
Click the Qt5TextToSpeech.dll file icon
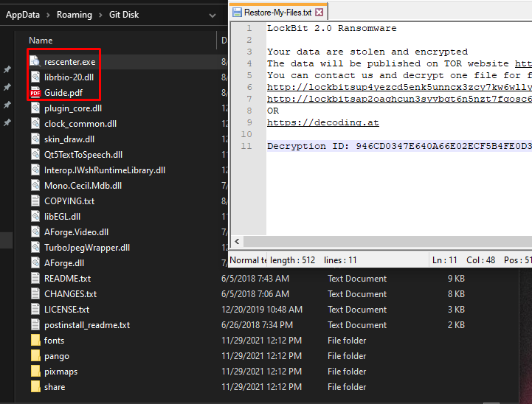(35, 155)
